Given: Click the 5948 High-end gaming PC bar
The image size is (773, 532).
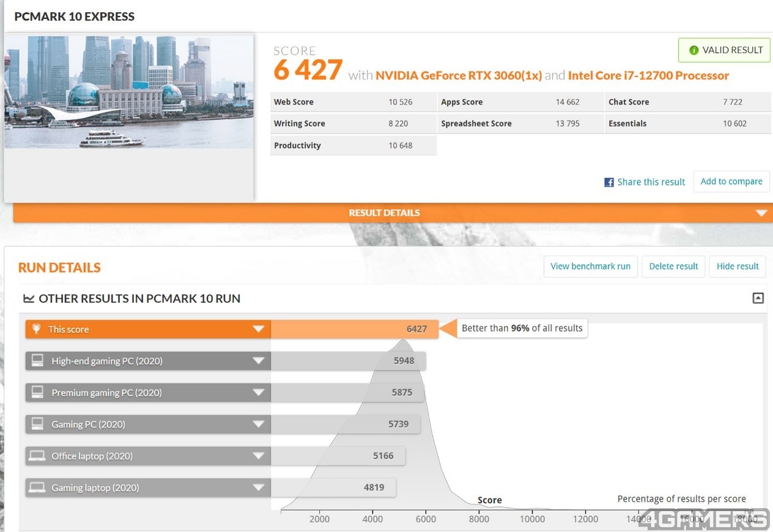Looking at the screenshot, I should pos(349,361).
